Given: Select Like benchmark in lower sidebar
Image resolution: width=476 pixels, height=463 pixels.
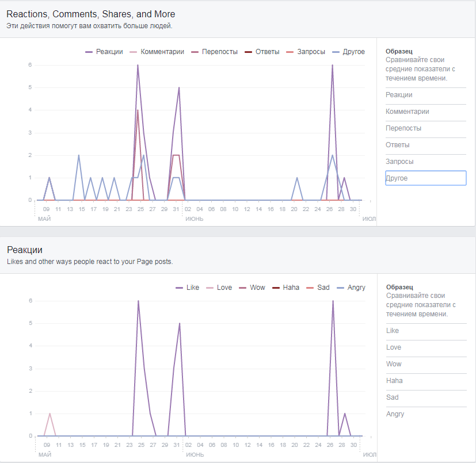Looking at the screenshot, I should coord(393,331).
